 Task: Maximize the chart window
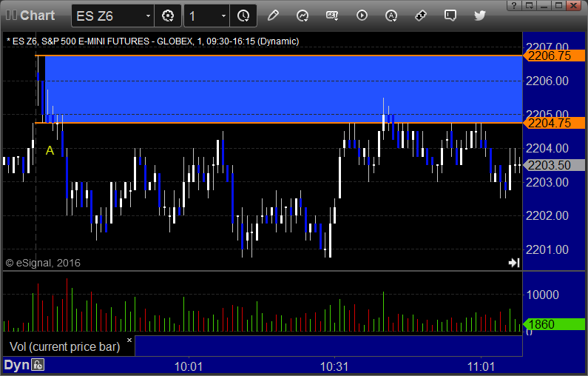point(558,5)
